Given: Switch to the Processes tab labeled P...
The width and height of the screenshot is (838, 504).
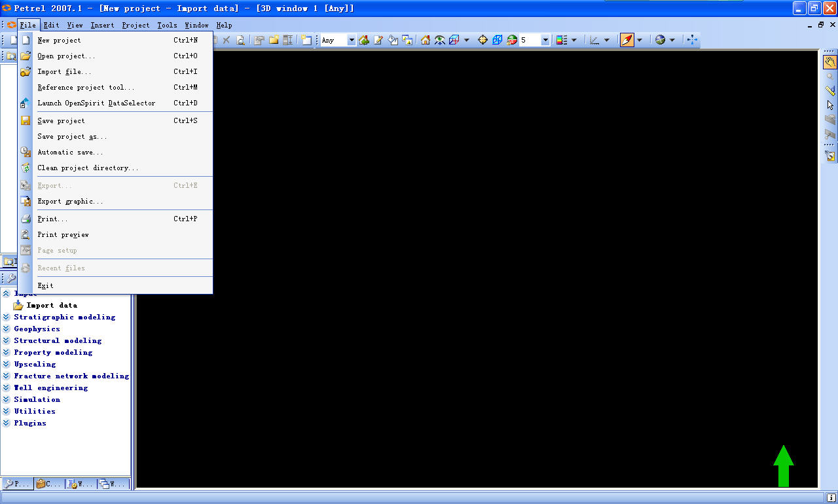Looking at the screenshot, I should point(17,484).
